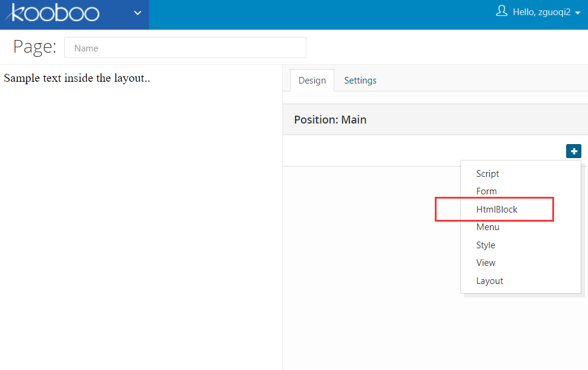Select Form from the add menu
This screenshot has height=370, width=588.
521,191
